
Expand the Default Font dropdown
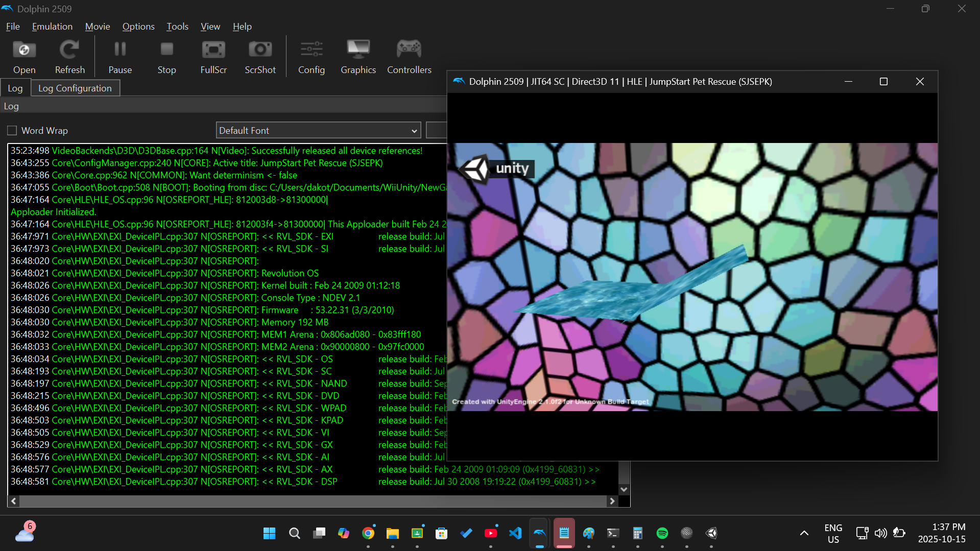click(318, 131)
